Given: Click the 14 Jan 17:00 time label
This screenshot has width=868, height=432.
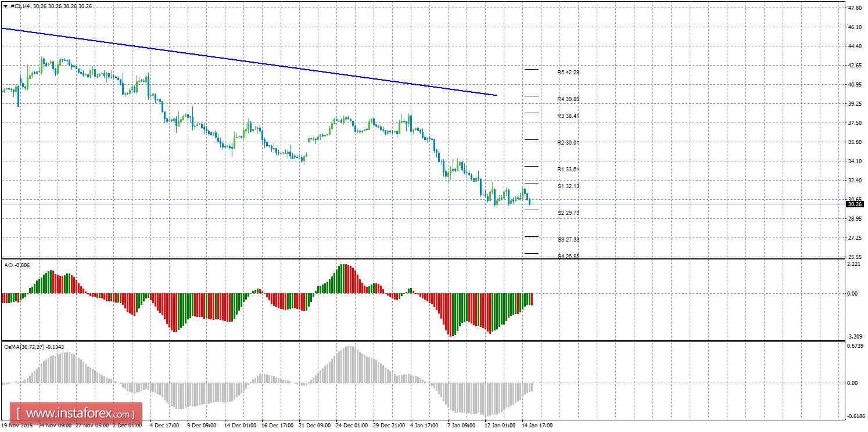Looking at the screenshot, I should pos(537,426).
